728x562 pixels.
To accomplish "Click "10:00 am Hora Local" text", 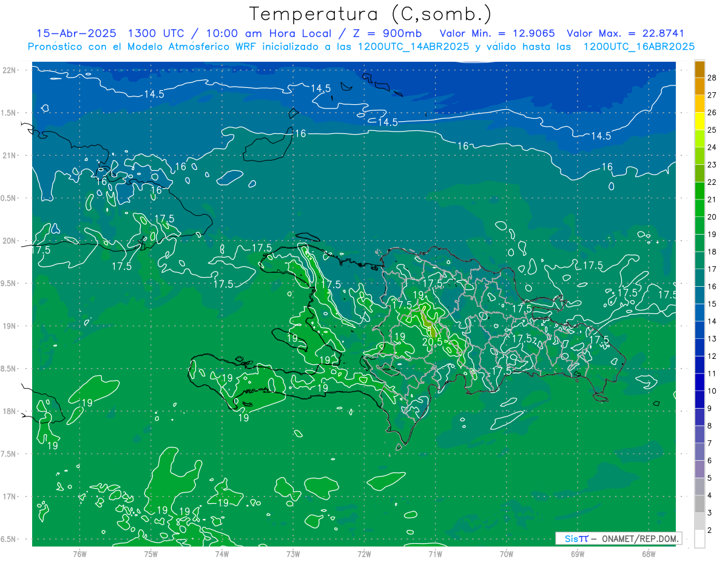I will 271,33.
